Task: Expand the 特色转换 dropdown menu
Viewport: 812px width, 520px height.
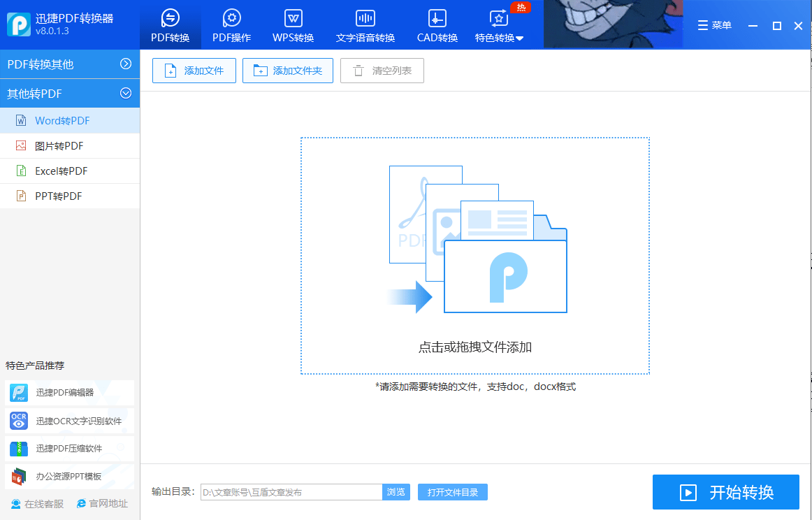Action: click(499, 24)
